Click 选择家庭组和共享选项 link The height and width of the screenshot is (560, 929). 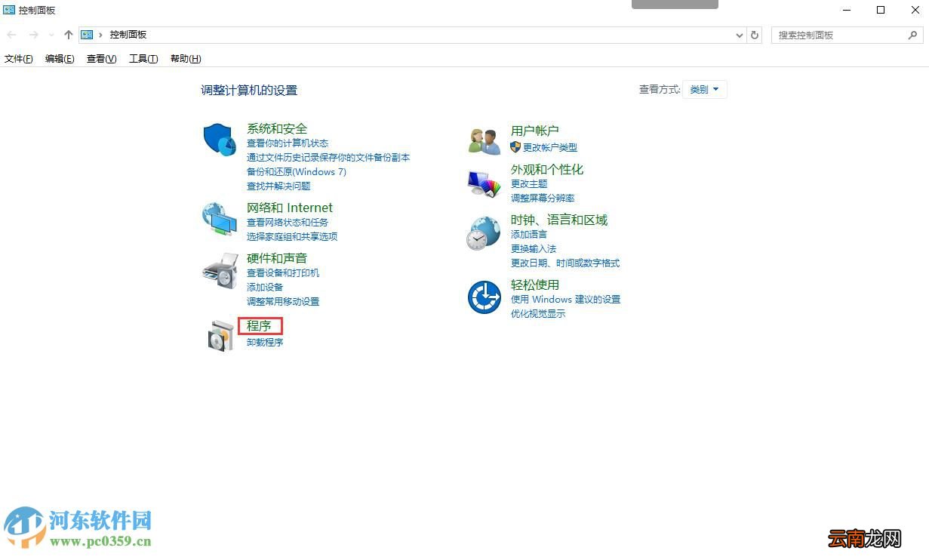(x=292, y=237)
